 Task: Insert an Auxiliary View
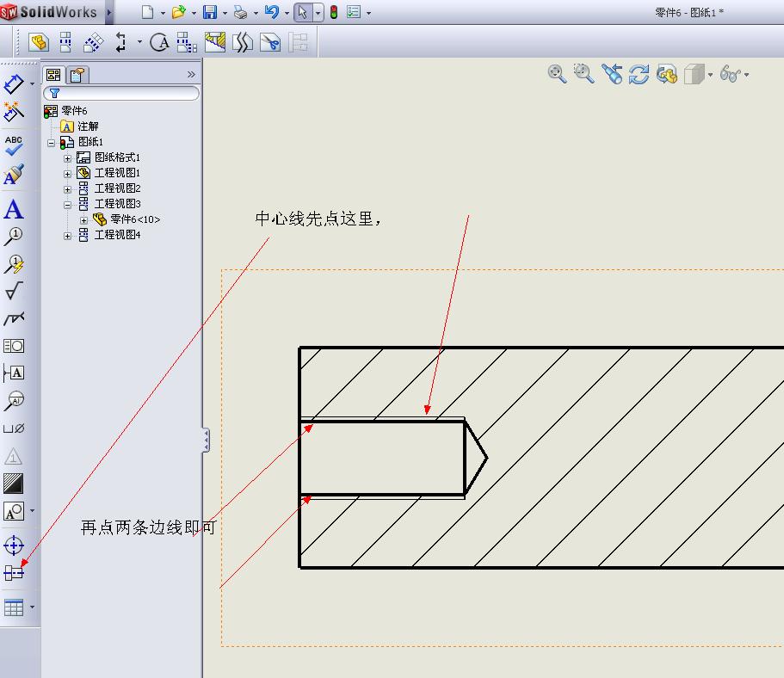click(93, 42)
